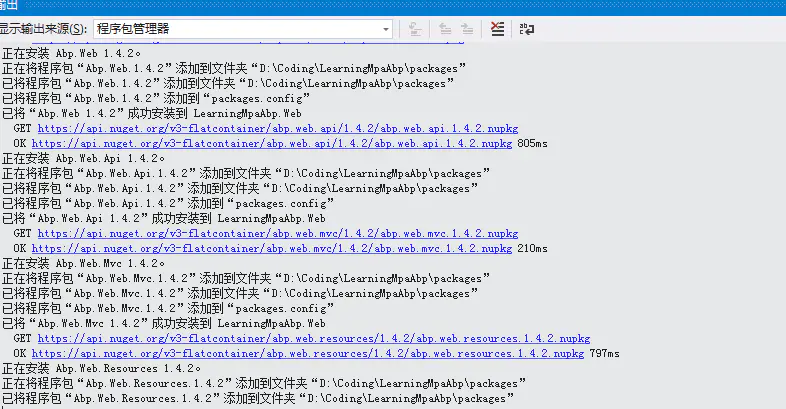Image resolution: width=786 pixels, height=409 pixels.
Task: Go to previous message icon
Action: click(445, 29)
